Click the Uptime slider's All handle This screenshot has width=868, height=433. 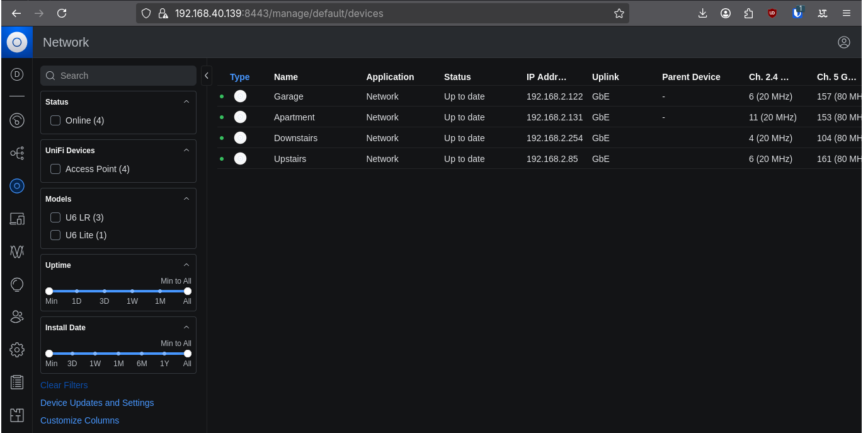pos(188,291)
